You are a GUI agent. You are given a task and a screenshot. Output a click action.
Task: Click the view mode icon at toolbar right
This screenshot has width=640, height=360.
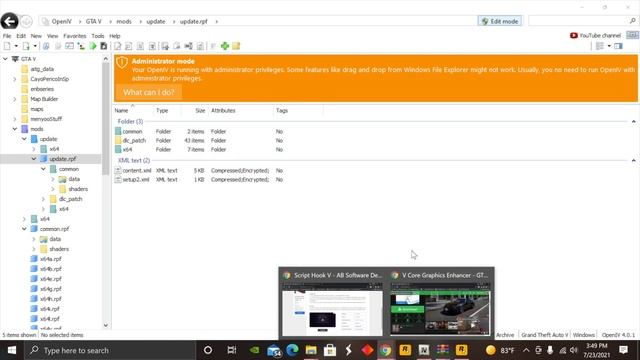(x=600, y=46)
